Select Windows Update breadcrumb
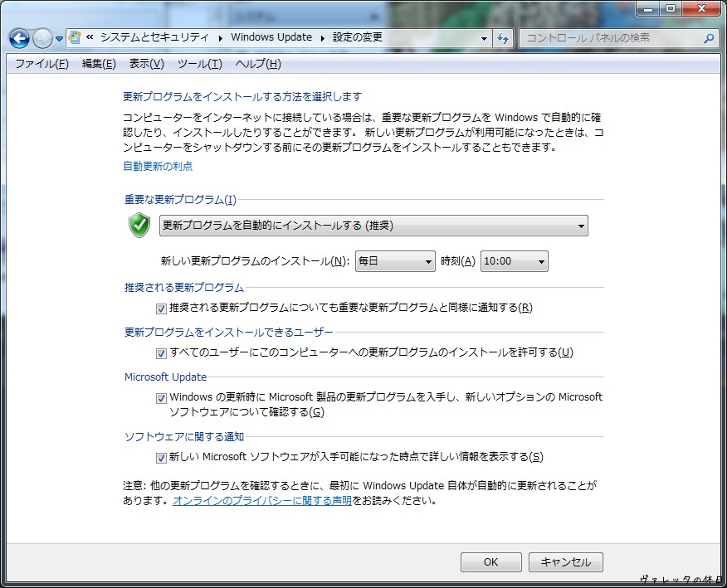 coord(271,37)
